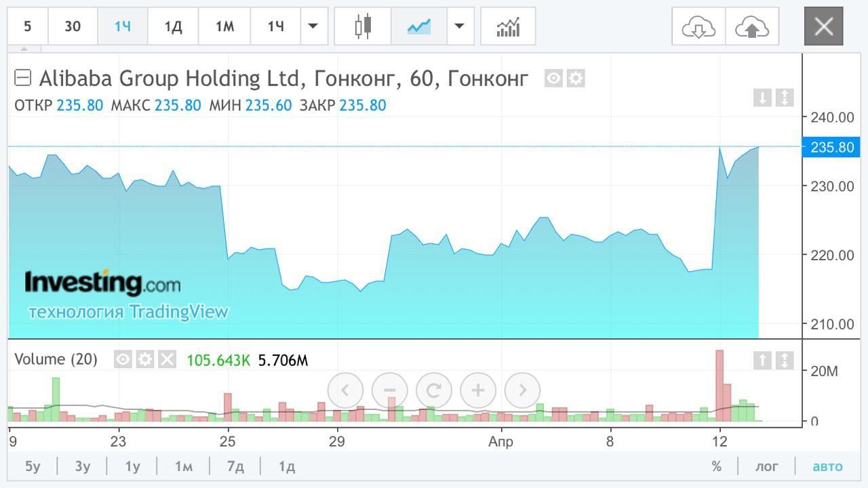The width and height of the screenshot is (868, 488).
Task: Open the indicators icon
Action: 508,26
